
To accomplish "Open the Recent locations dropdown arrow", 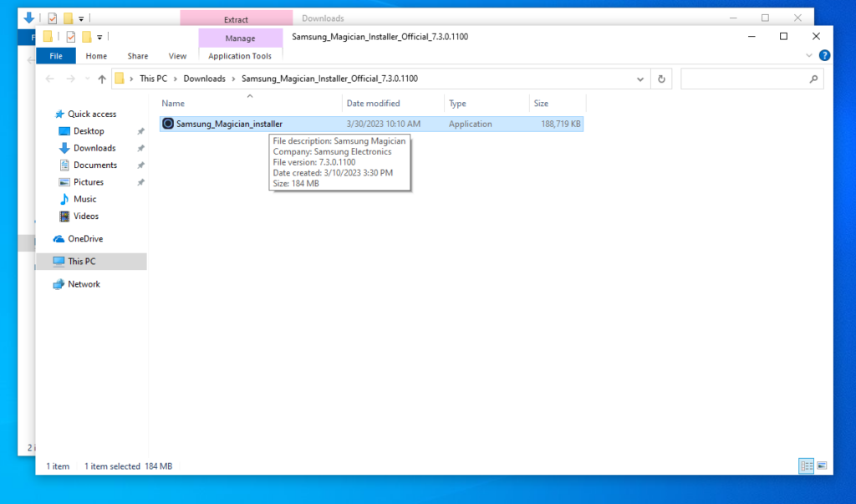I will pos(87,79).
